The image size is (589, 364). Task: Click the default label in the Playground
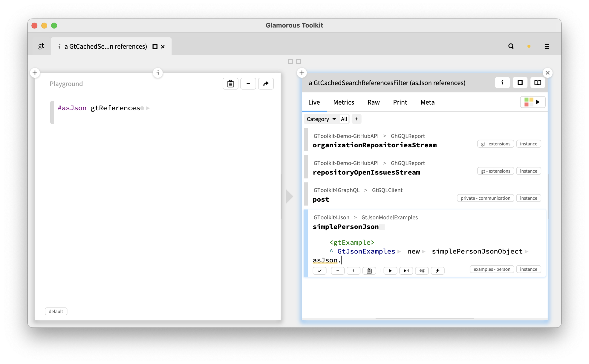pos(56,311)
